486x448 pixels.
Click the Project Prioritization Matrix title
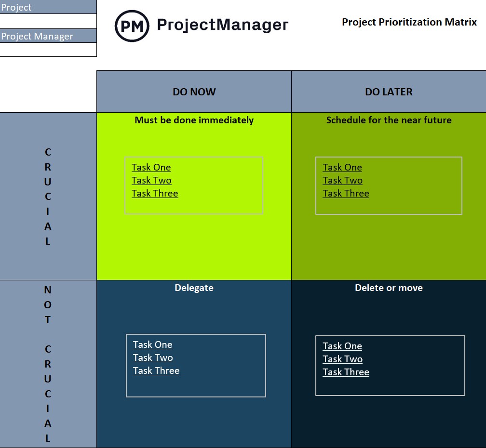pyautogui.click(x=408, y=22)
